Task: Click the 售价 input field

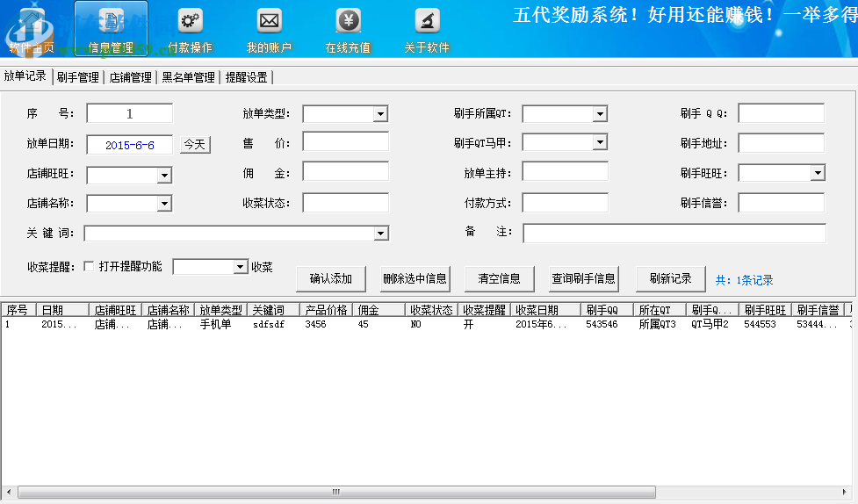Action: tap(345, 141)
